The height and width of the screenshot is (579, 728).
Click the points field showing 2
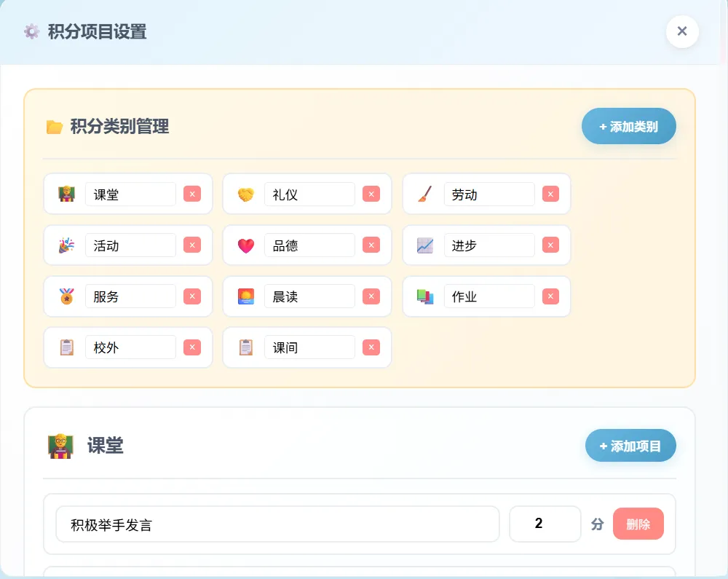pyautogui.click(x=545, y=524)
